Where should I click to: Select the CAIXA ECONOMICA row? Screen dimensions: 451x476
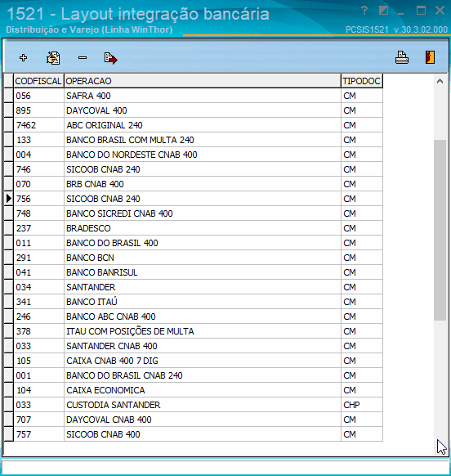[x=193, y=390]
